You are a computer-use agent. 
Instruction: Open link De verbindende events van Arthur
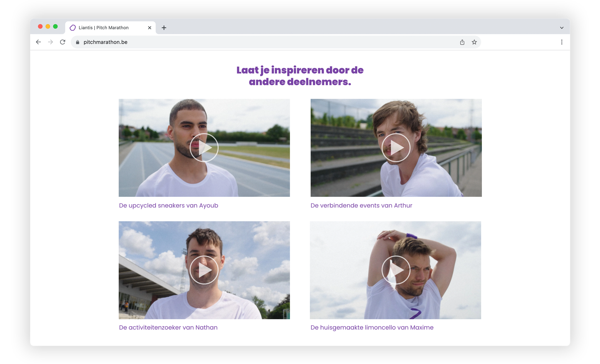[x=361, y=205]
